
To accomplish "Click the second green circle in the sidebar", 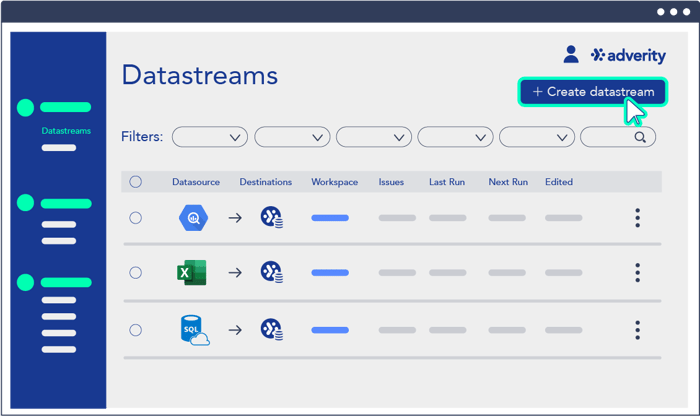I will click(25, 203).
